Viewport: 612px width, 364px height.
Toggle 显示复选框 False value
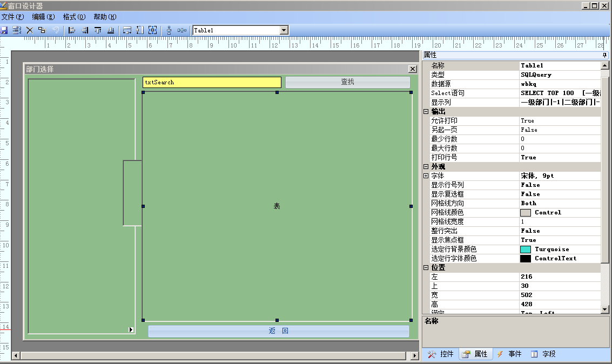[x=560, y=194]
